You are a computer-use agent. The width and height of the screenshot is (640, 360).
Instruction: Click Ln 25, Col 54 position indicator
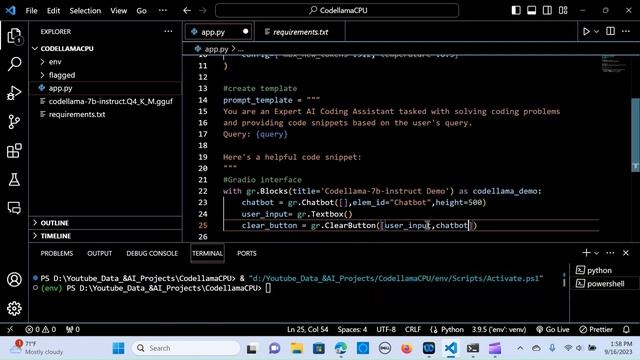pos(307,329)
